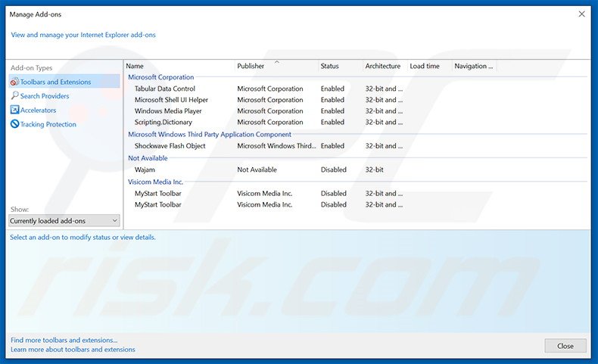The image size is (598, 364).
Task: Click Tabular Data Control's publisher cell
Action: 270,89
